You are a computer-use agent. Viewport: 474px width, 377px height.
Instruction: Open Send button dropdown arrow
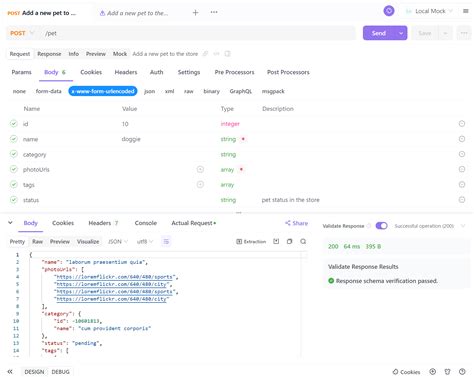pyautogui.click(x=401, y=33)
